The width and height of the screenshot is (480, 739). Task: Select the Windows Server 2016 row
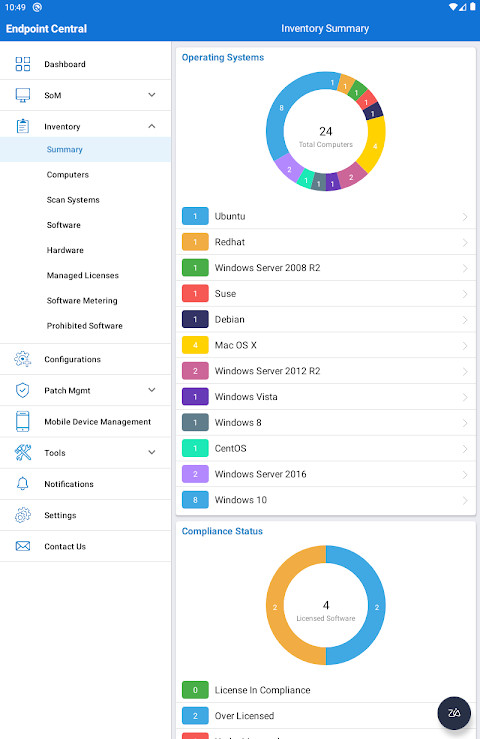pyautogui.click(x=325, y=474)
